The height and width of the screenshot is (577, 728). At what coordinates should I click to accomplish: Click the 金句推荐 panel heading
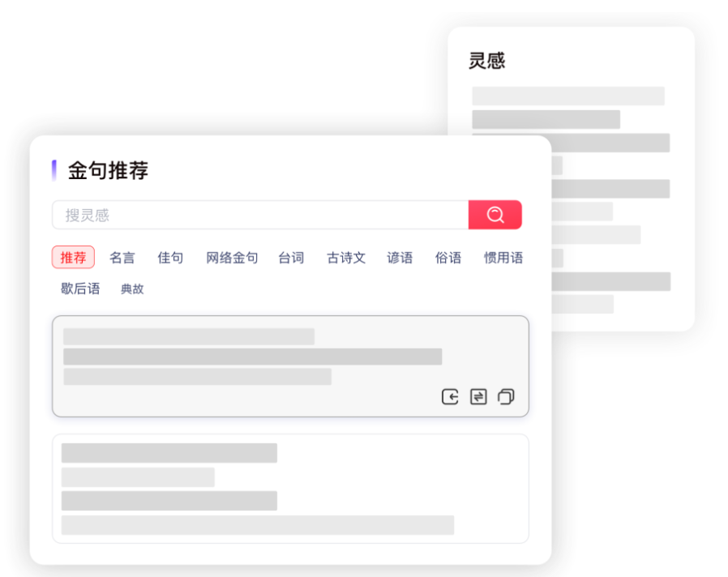click(x=108, y=170)
